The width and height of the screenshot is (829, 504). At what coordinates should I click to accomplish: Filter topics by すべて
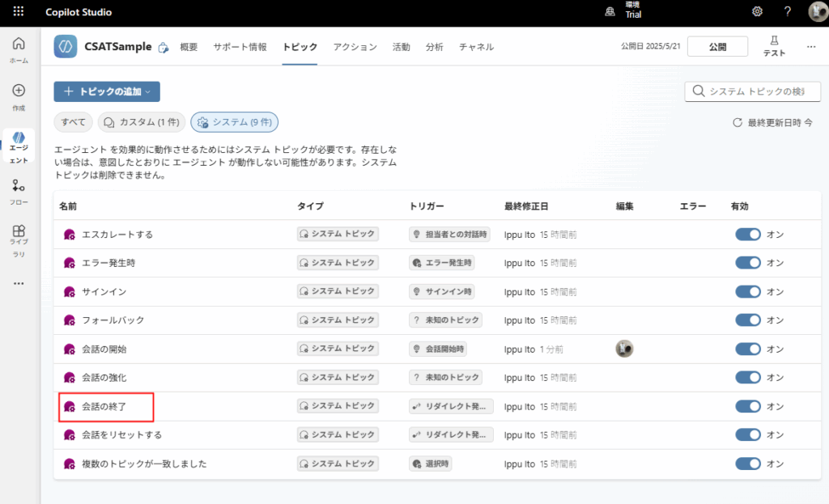(73, 122)
